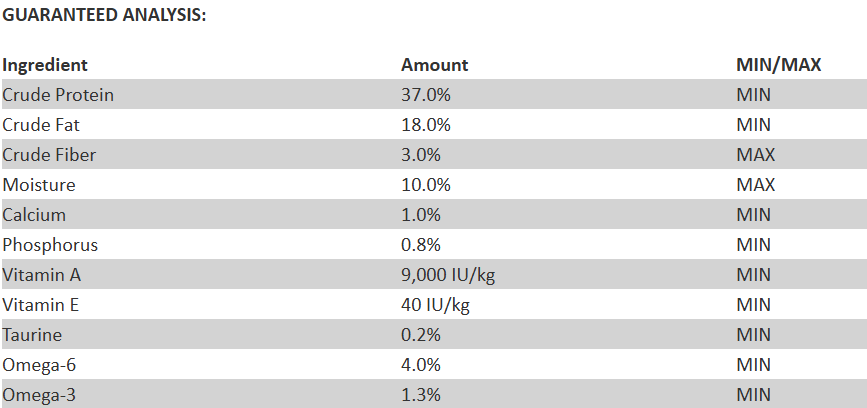Click the MIN/MAX column header
Viewport: 867px width, 408px height.
(778, 65)
